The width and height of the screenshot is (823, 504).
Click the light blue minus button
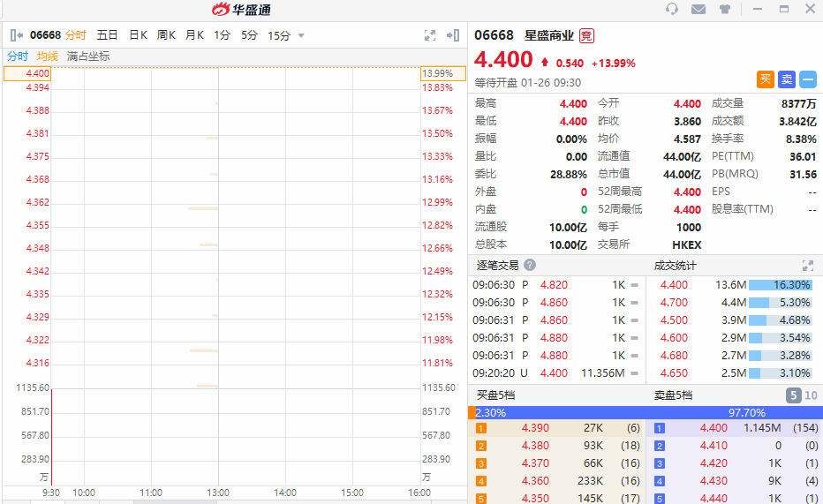[x=808, y=79]
